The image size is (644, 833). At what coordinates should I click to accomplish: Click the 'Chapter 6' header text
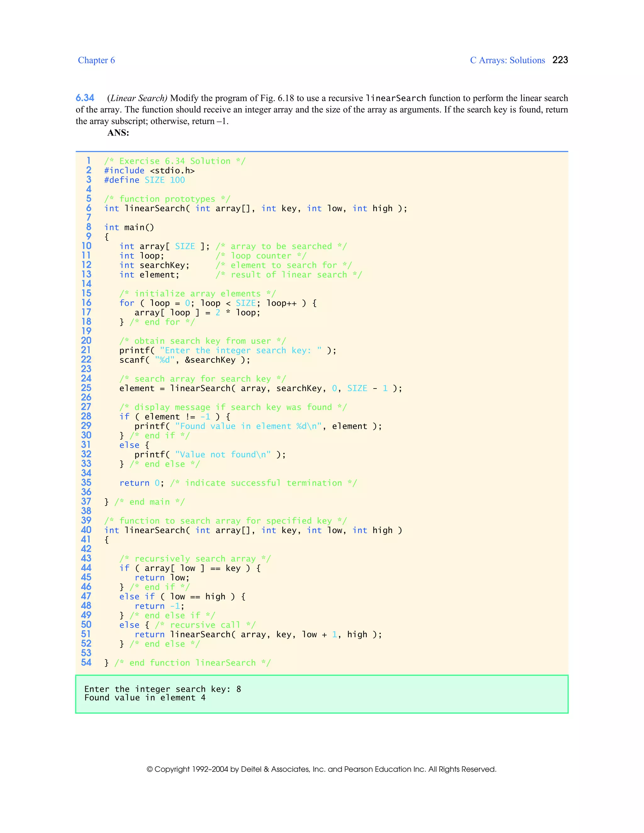tap(96, 60)
